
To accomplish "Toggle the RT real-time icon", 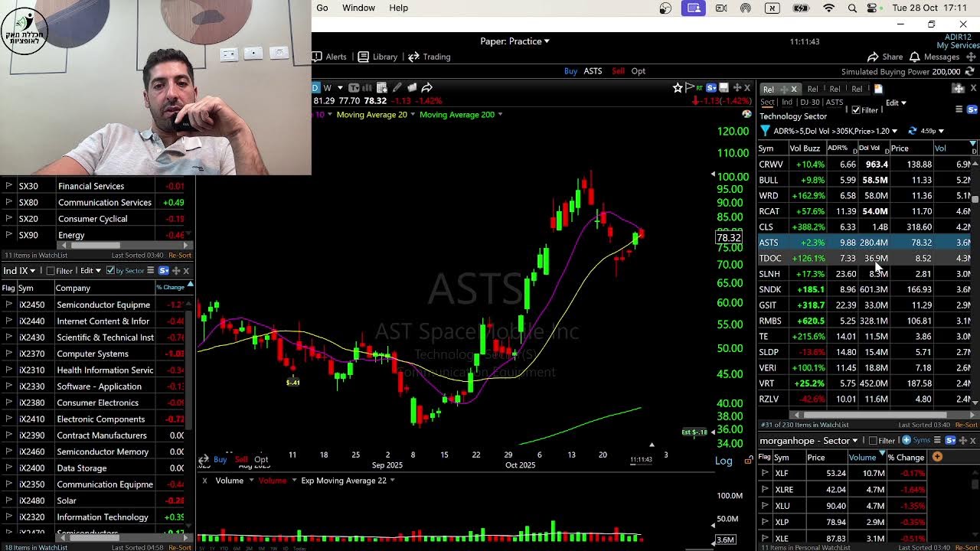I will pos(700,88).
